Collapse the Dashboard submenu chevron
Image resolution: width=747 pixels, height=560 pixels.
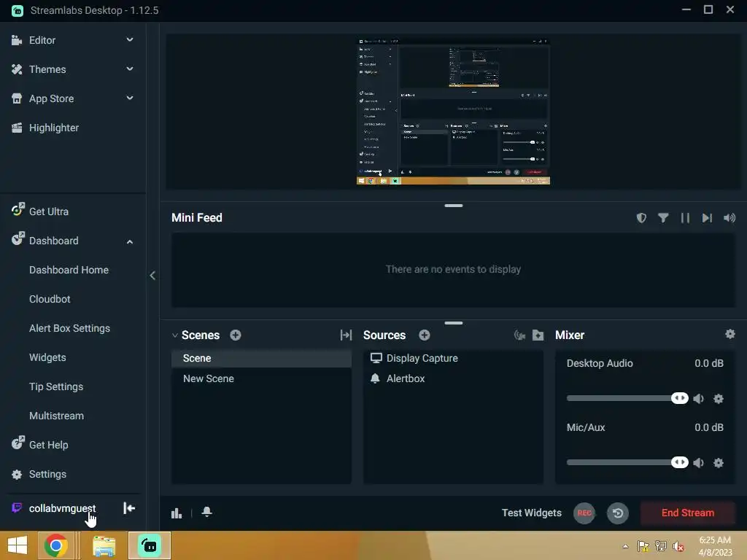130,241
